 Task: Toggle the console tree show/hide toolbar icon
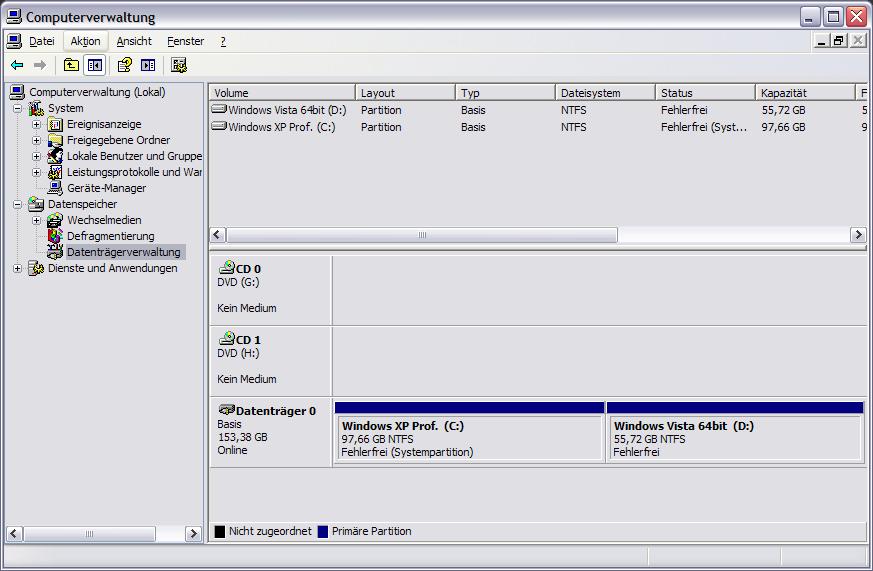coord(95,65)
